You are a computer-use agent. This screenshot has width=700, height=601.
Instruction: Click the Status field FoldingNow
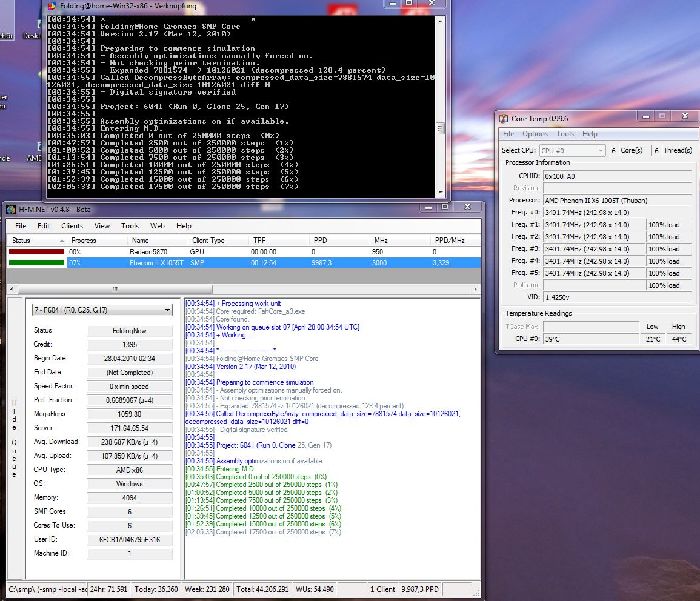(130, 331)
